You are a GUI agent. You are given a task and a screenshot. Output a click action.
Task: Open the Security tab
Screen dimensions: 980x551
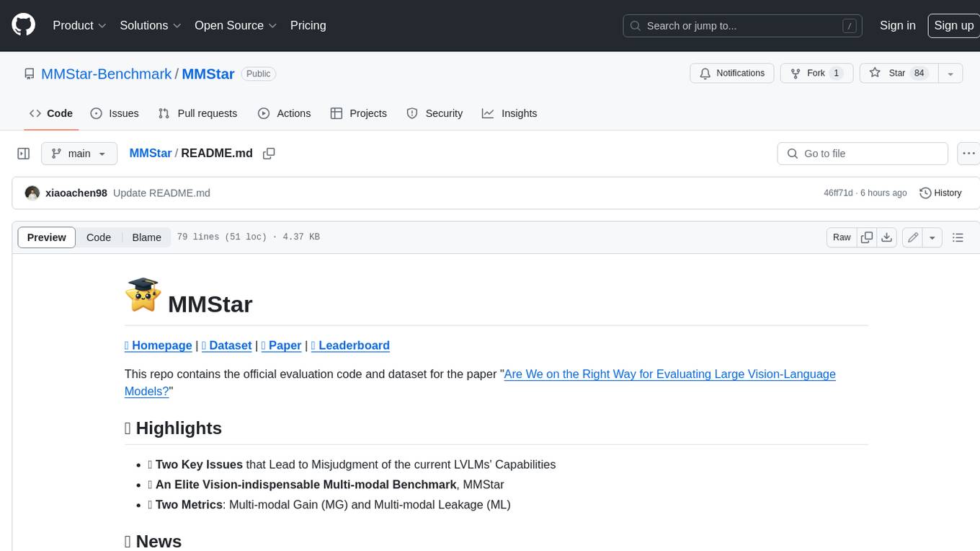(435, 113)
